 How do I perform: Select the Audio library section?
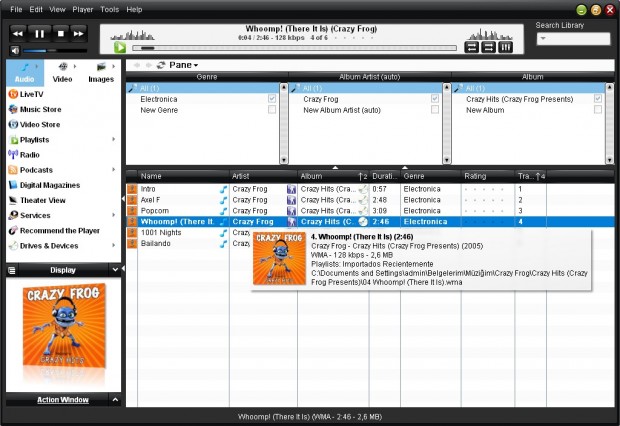pyautogui.click(x=25, y=73)
